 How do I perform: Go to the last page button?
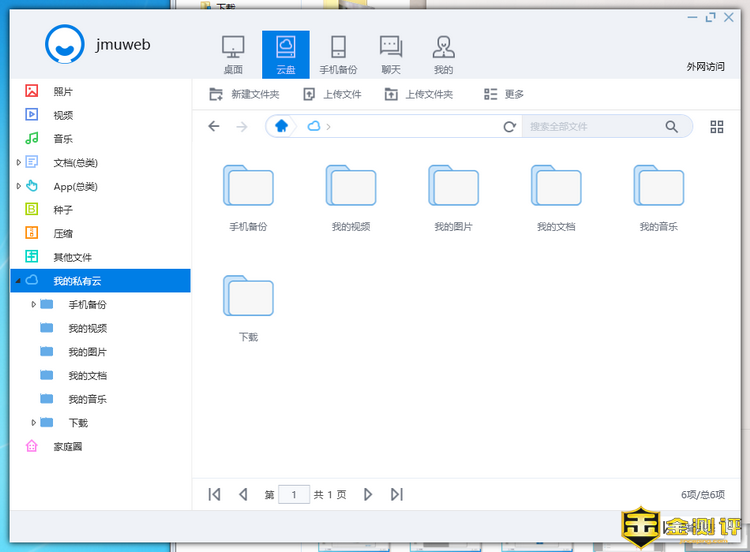pos(397,494)
